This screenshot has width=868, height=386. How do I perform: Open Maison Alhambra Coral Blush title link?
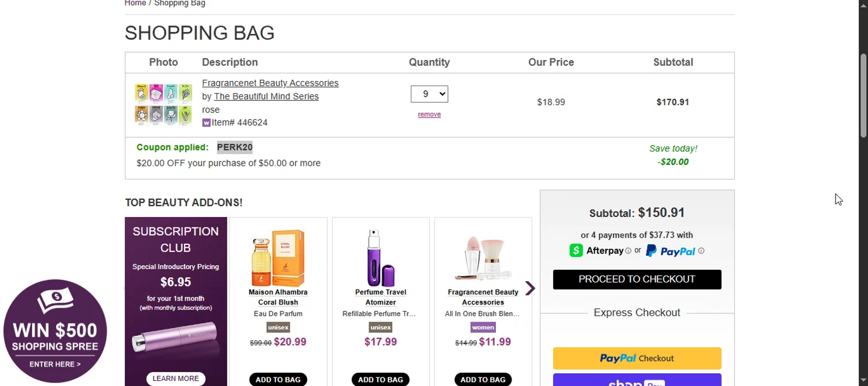[x=278, y=297]
